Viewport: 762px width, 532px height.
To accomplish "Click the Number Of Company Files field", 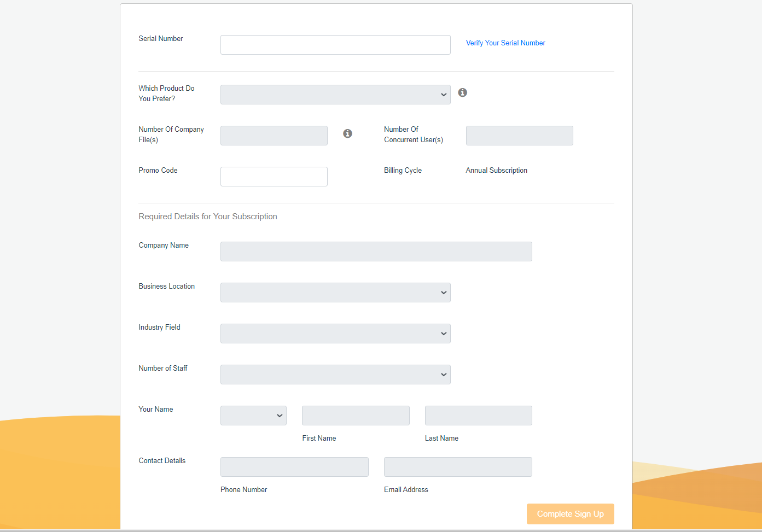I will [274, 136].
